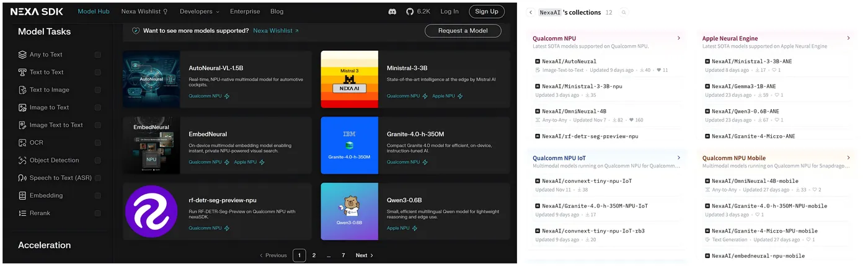Screen dimensions: 868x266
Task: Check the Rerank checkbox
Action: (x=98, y=213)
